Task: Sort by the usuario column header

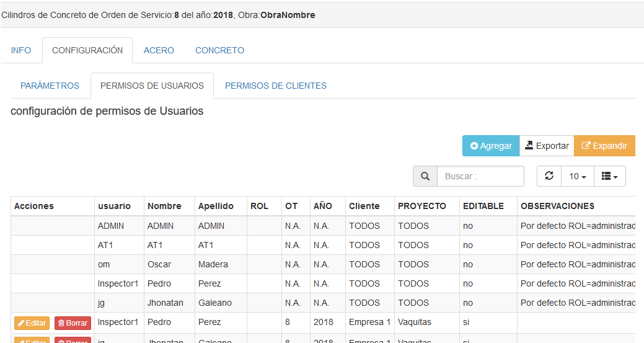Action: 114,206
